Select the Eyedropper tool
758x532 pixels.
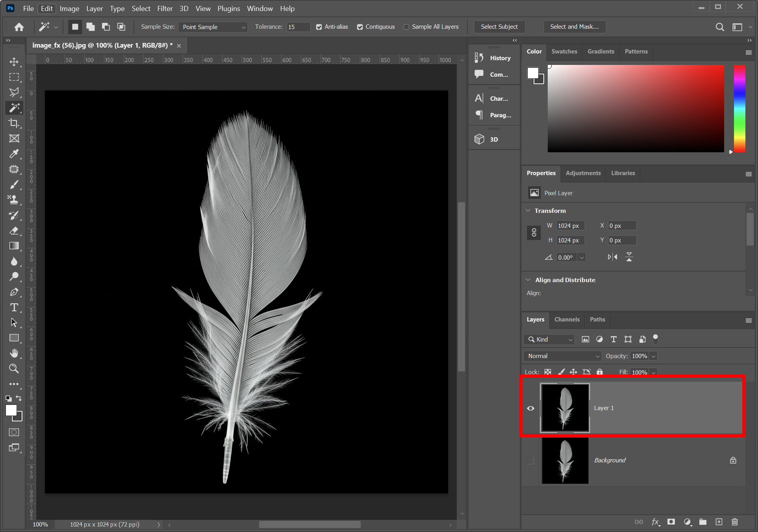[x=14, y=154]
